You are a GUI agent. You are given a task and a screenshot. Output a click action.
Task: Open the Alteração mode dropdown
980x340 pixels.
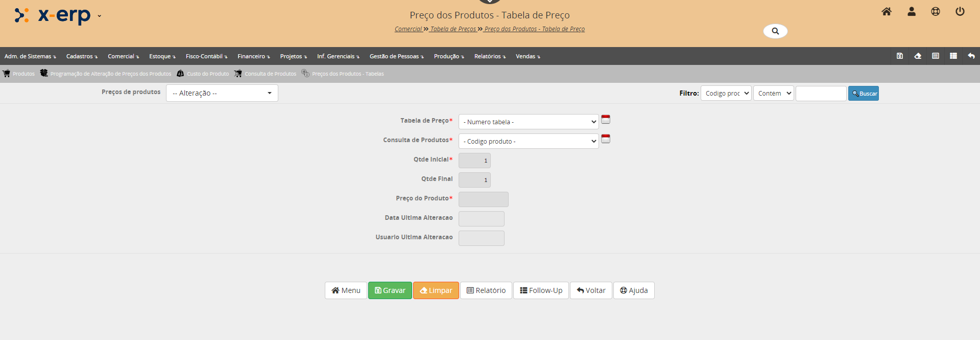click(222, 93)
